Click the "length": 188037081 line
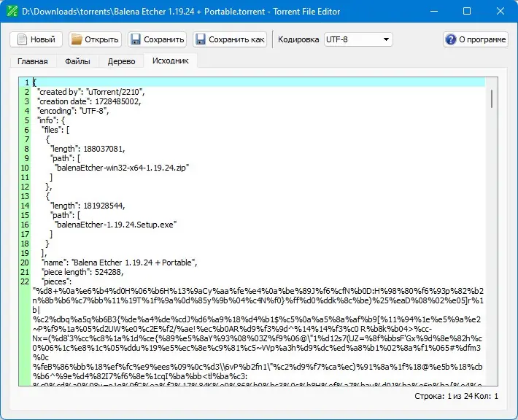Image resolution: width=518 pixels, height=420 pixels. coord(88,149)
